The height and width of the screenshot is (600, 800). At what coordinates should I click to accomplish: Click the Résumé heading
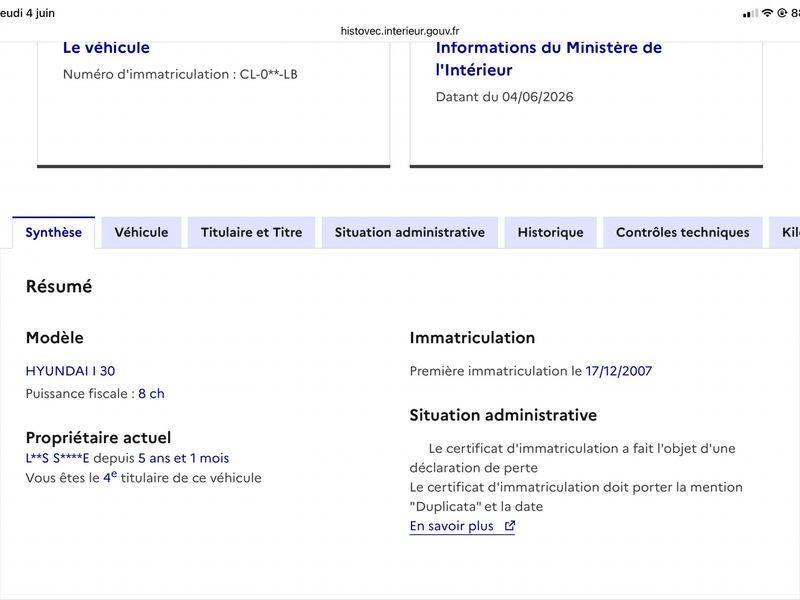point(59,286)
